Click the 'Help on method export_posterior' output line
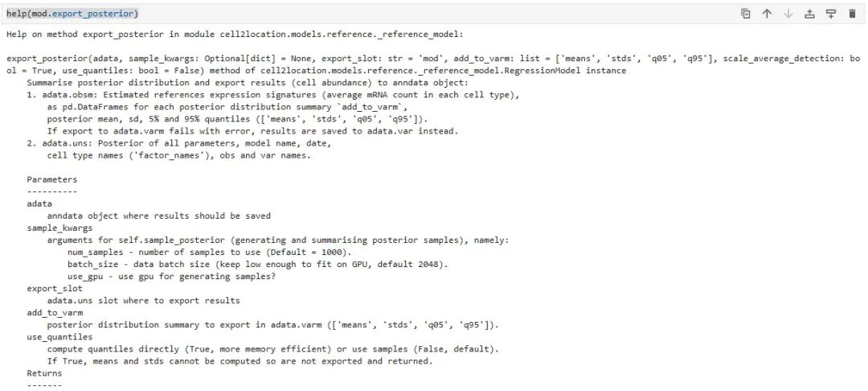The height and width of the screenshot is (391, 868). point(234,35)
